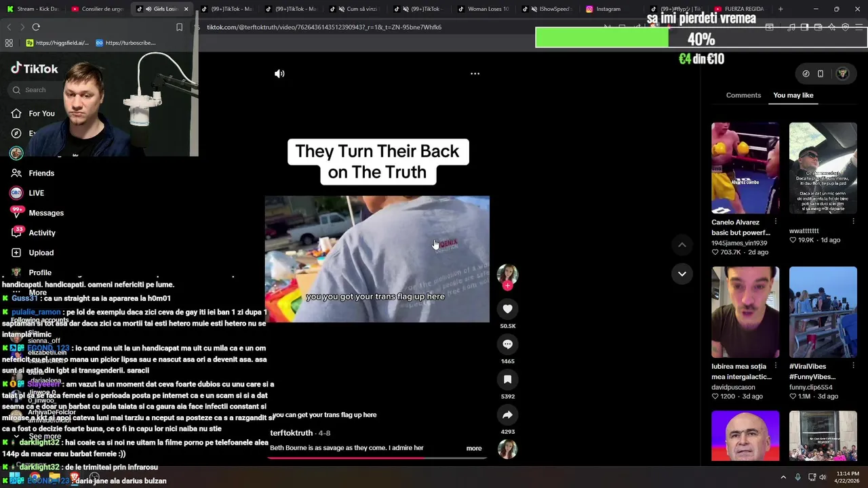Like the video using the heart icon
Image resolution: width=868 pixels, height=488 pixels.
pyautogui.click(x=507, y=309)
